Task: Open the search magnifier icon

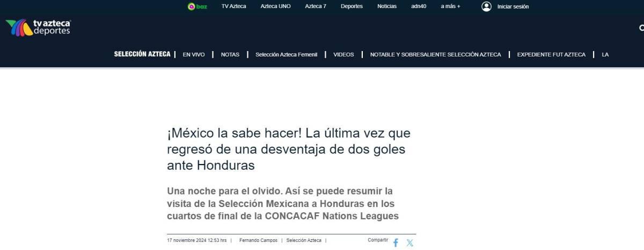Action: 642,27
